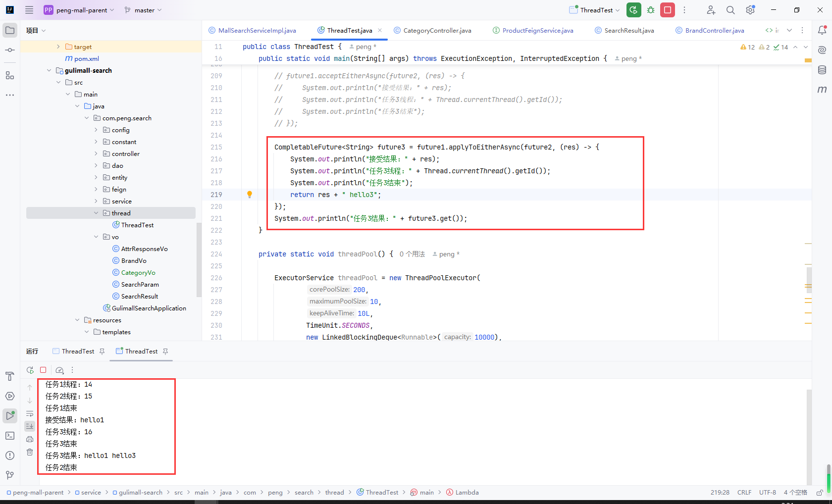Image resolution: width=832 pixels, height=504 pixels.
Task: Show more tool windows ellipsis
Action: (x=10, y=95)
